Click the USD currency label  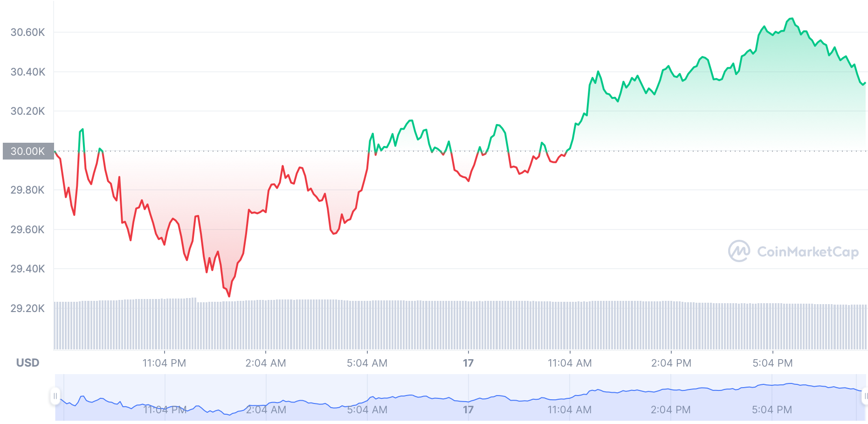point(28,363)
